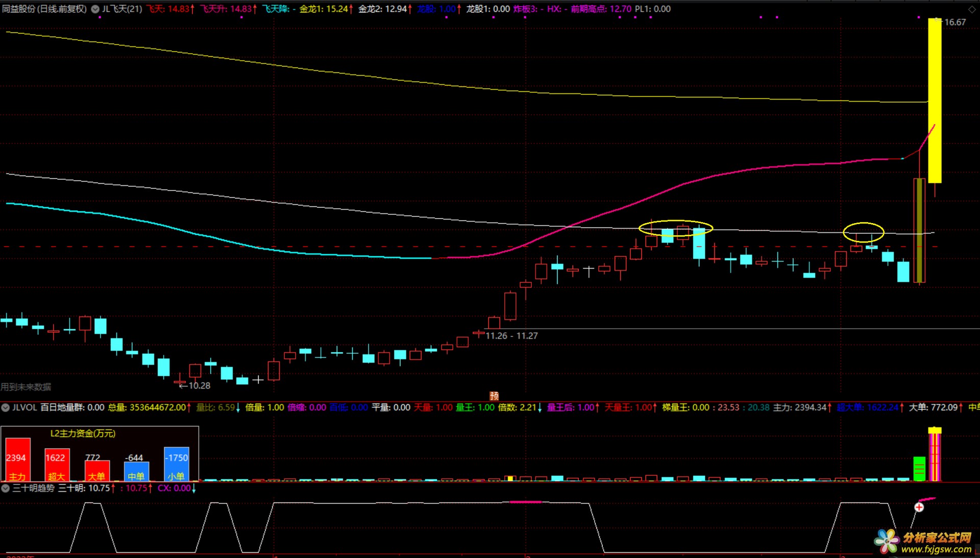Image resolution: width=980 pixels, height=558 pixels.
Task: Click the 10.28 low price label
Action: pos(199,385)
